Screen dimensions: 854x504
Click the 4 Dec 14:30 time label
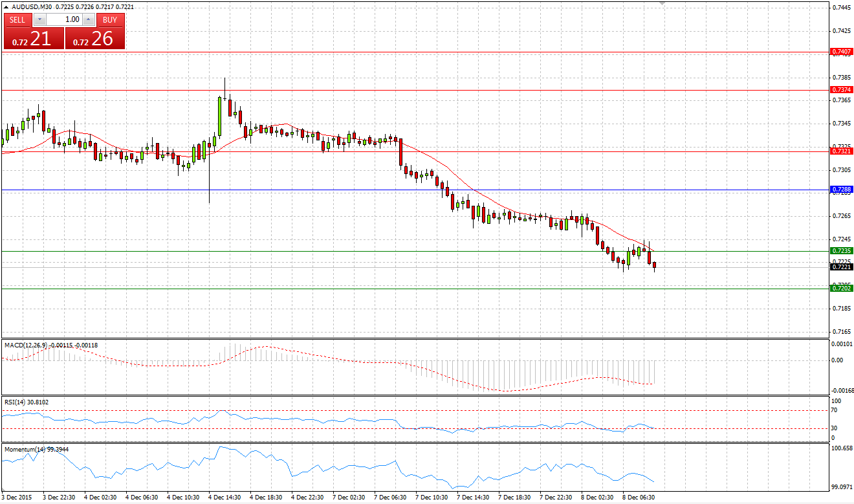224,498
